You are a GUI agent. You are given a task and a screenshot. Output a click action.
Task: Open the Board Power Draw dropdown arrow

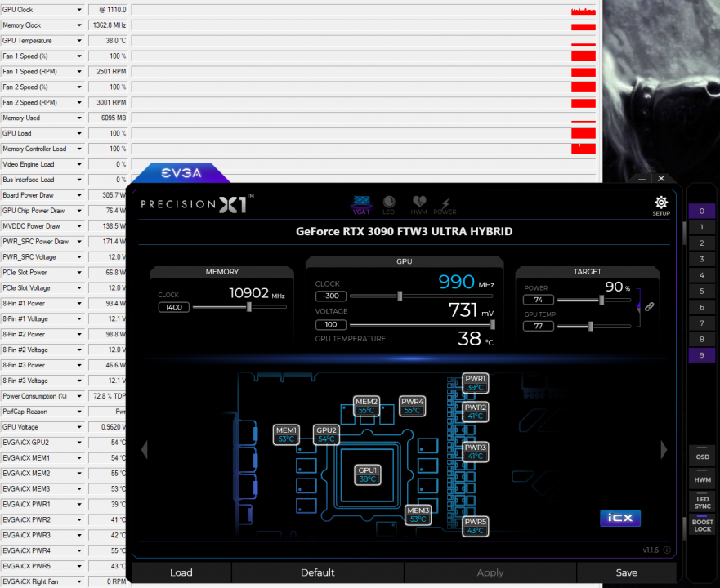[x=79, y=195]
